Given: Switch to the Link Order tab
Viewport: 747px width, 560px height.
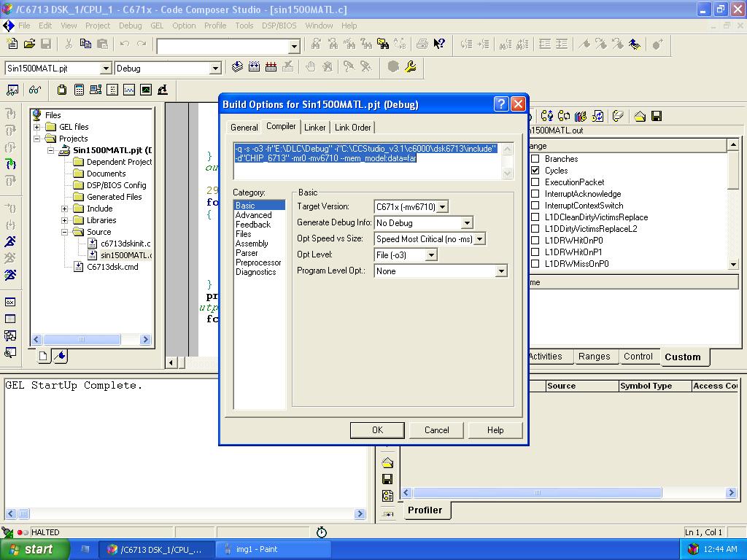Looking at the screenshot, I should [x=352, y=128].
